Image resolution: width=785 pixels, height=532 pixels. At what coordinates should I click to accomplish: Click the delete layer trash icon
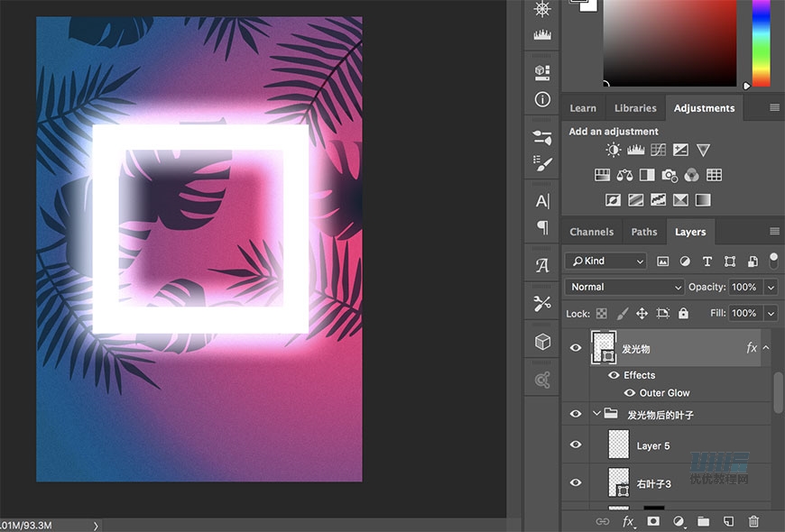753,521
